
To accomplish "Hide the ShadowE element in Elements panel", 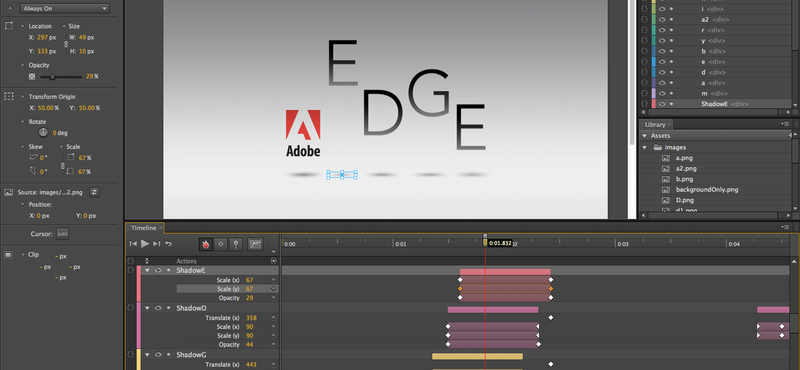I will (x=663, y=104).
